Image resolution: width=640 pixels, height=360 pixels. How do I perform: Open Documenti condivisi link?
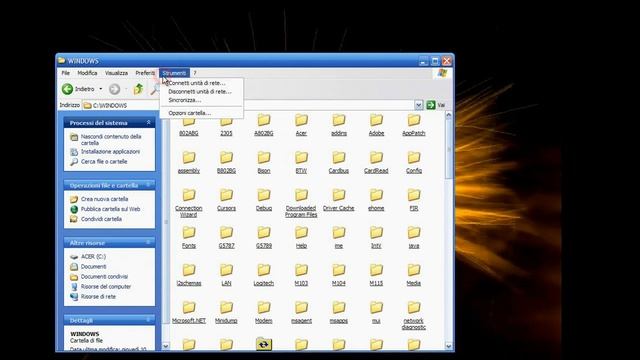tap(104, 276)
